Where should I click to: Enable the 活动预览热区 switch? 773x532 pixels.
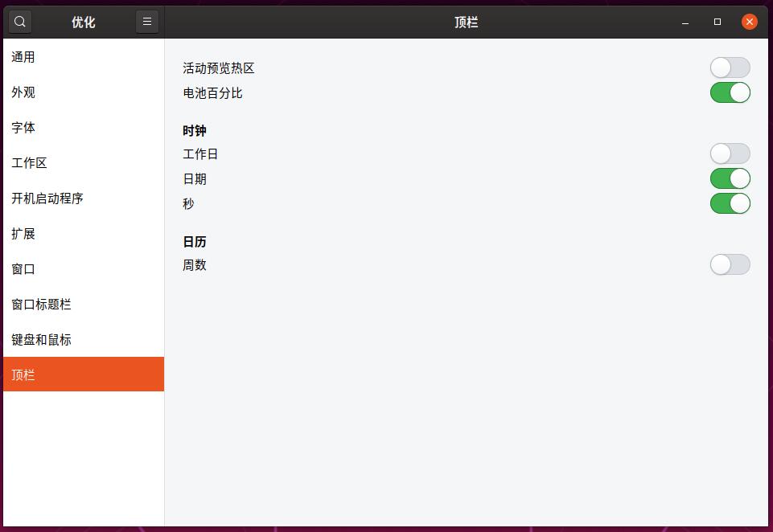pos(730,68)
